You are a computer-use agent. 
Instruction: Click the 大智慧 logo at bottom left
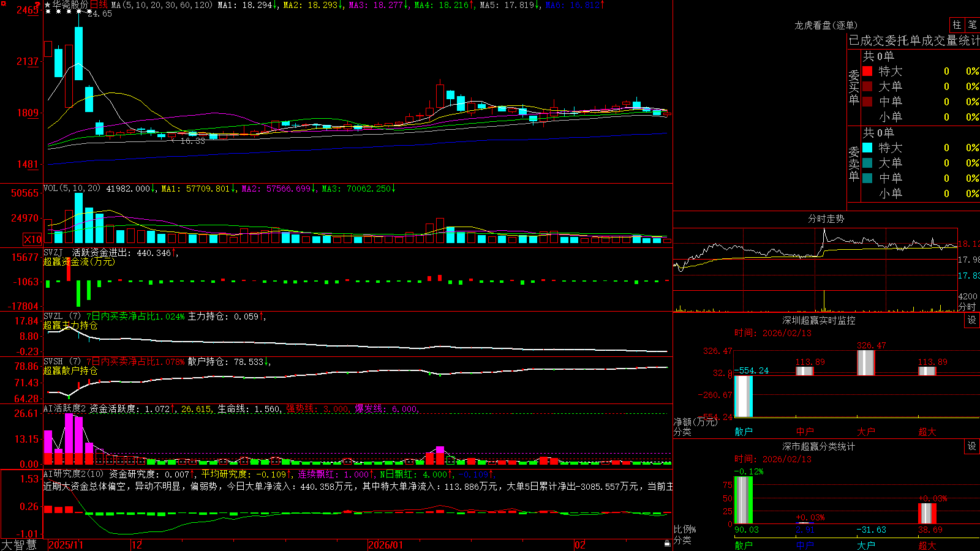pyautogui.click(x=18, y=544)
